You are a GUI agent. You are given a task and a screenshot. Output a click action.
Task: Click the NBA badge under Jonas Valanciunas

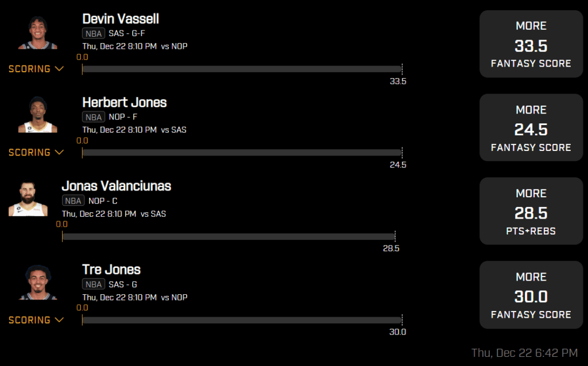[x=73, y=201]
